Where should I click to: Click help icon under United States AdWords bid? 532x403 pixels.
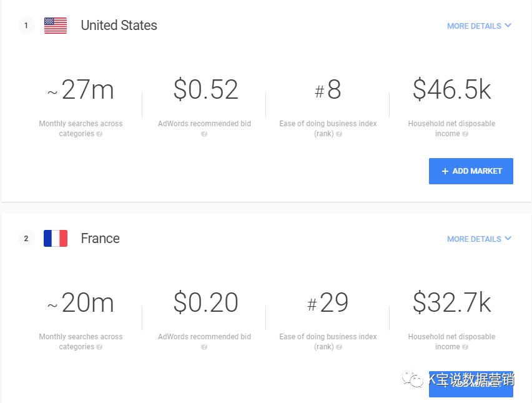204,134
